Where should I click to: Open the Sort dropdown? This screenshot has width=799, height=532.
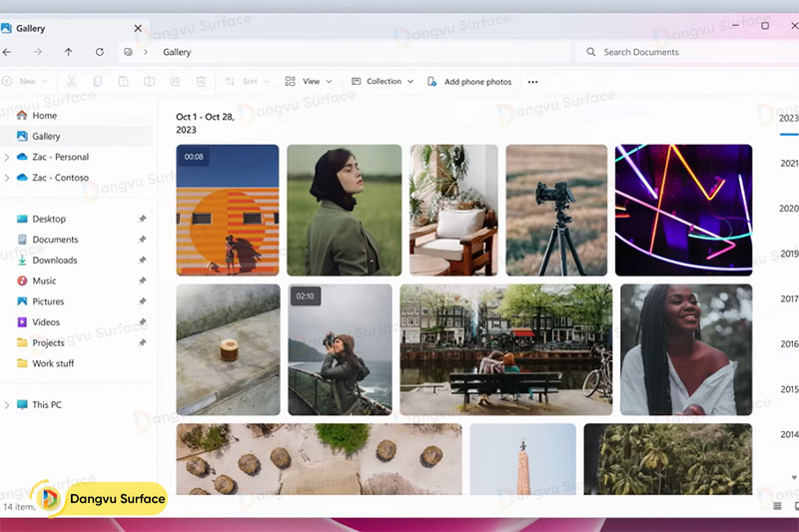click(x=247, y=82)
